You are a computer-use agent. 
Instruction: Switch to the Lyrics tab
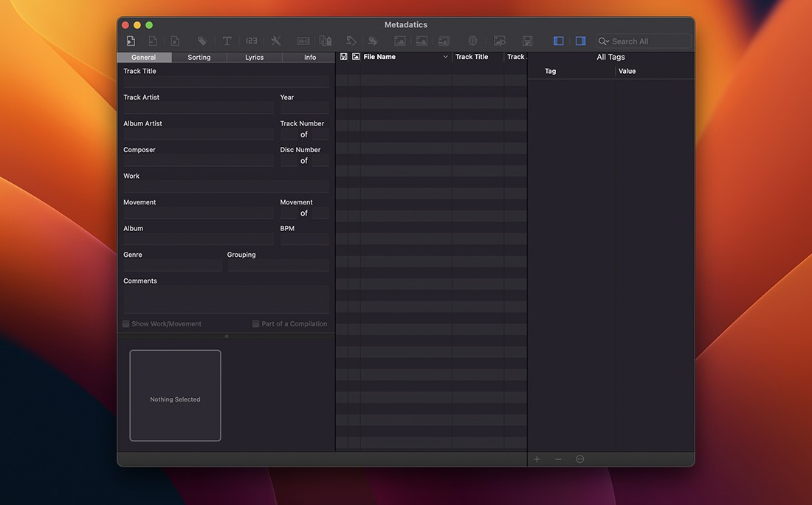point(254,57)
